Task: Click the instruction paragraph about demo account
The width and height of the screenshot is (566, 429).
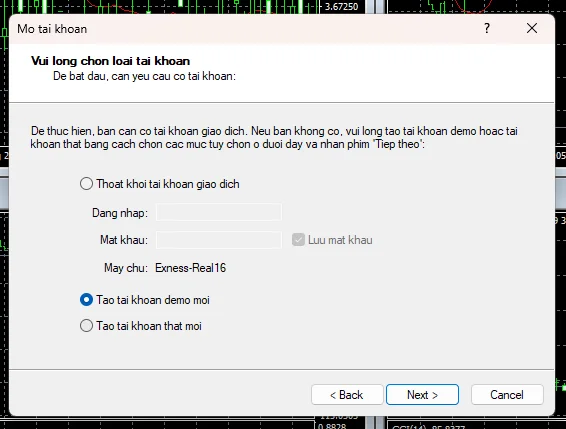Action: coord(274,137)
